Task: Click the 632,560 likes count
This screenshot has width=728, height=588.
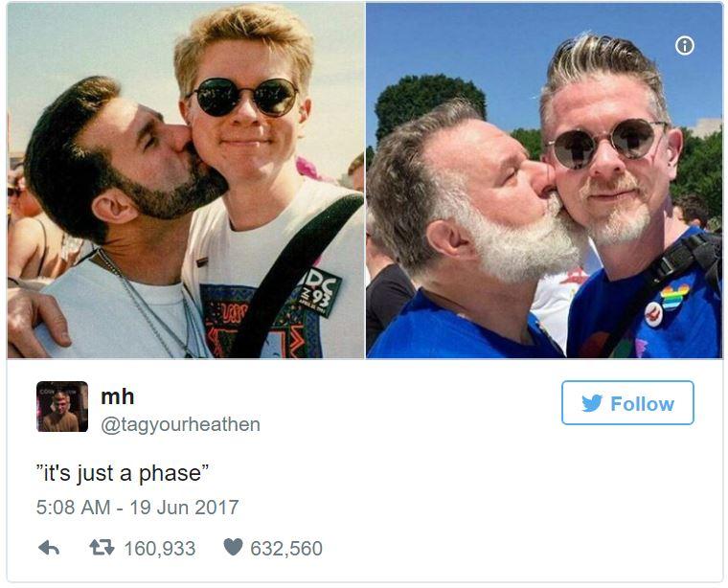Action: pyautogui.click(x=286, y=548)
